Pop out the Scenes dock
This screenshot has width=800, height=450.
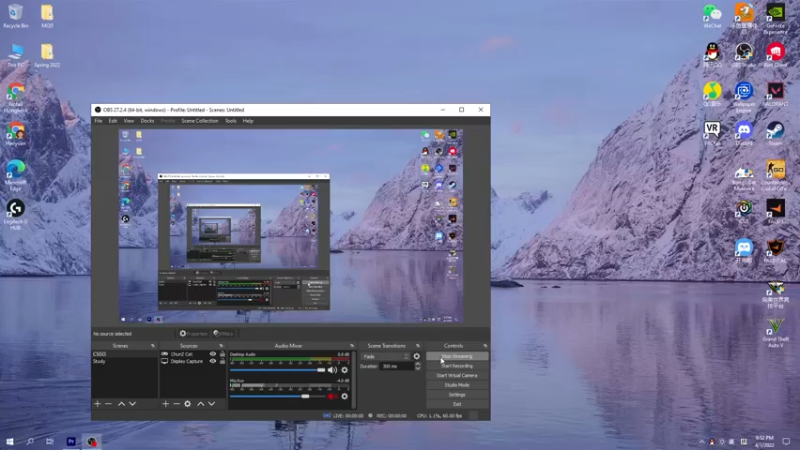click(153, 346)
